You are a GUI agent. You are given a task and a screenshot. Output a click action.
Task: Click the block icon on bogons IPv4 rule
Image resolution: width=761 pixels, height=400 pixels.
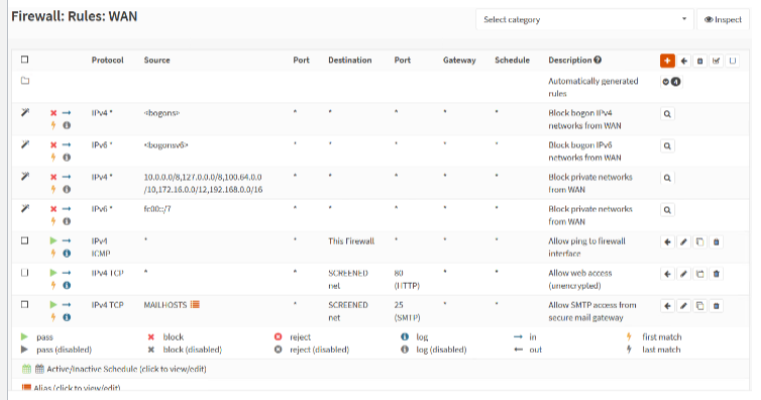[x=53, y=113]
